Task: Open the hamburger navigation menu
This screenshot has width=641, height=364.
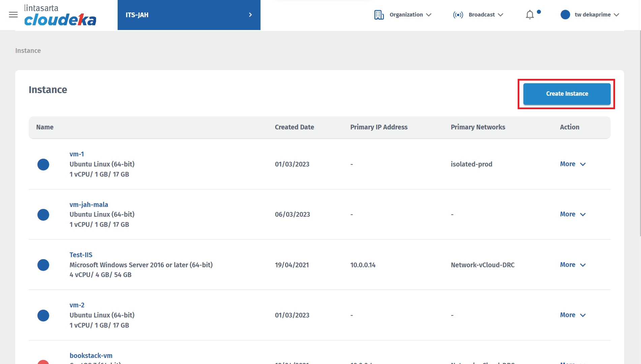Action: 13,15
